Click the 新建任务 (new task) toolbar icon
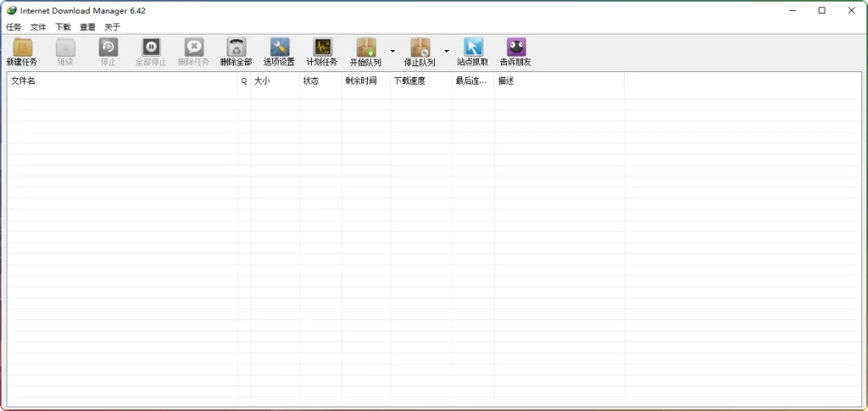The image size is (868, 411). pos(22,47)
